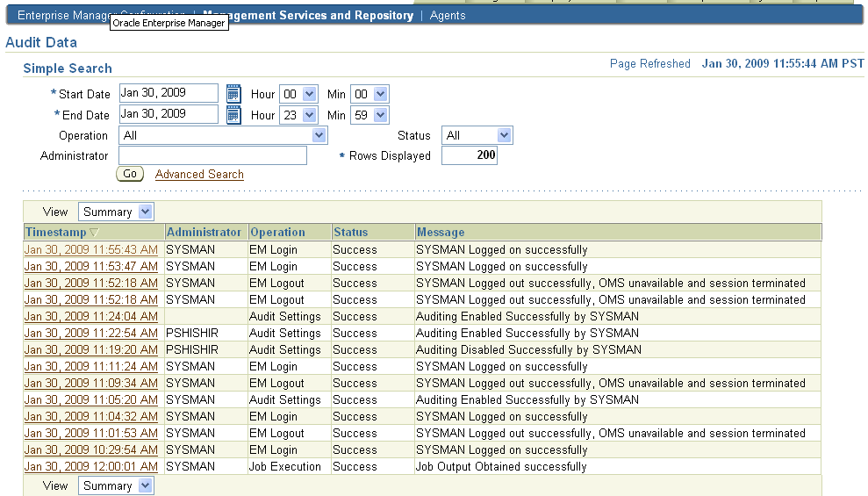Open audit entry Jan 30, 2009 10:29:54 AM
Screen dimensions: 868x496
tap(90, 449)
